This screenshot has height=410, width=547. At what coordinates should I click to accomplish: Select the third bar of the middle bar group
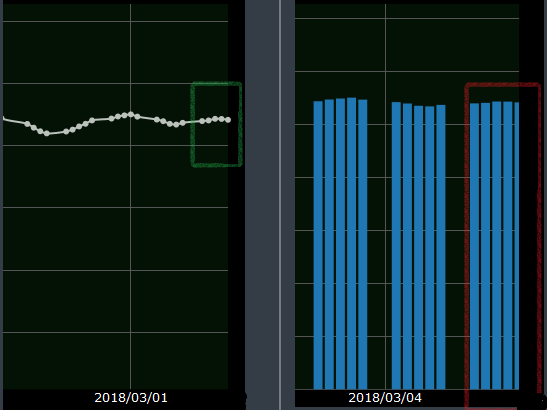point(419,247)
